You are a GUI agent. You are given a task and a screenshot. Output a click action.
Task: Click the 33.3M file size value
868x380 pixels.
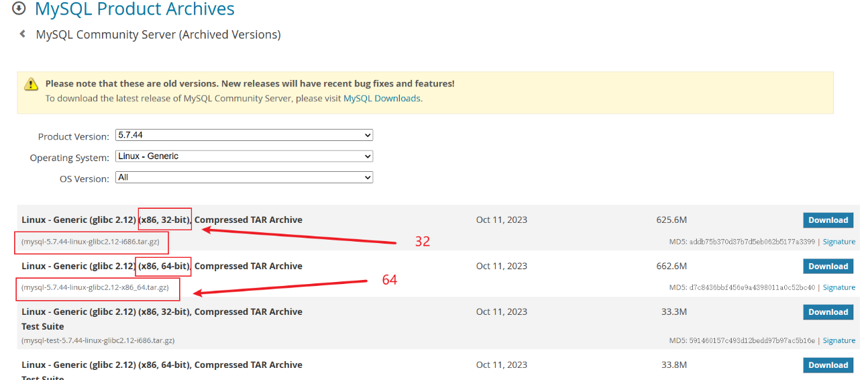point(674,312)
